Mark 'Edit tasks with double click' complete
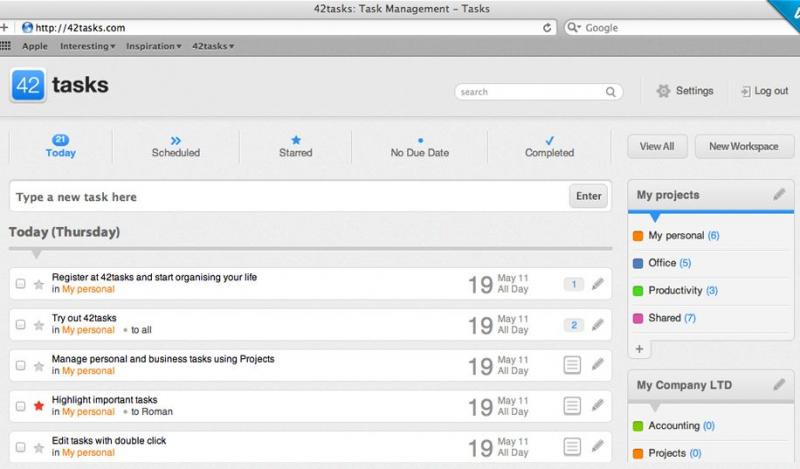Image resolution: width=800 pixels, height=469 pixels. point(20,447)
